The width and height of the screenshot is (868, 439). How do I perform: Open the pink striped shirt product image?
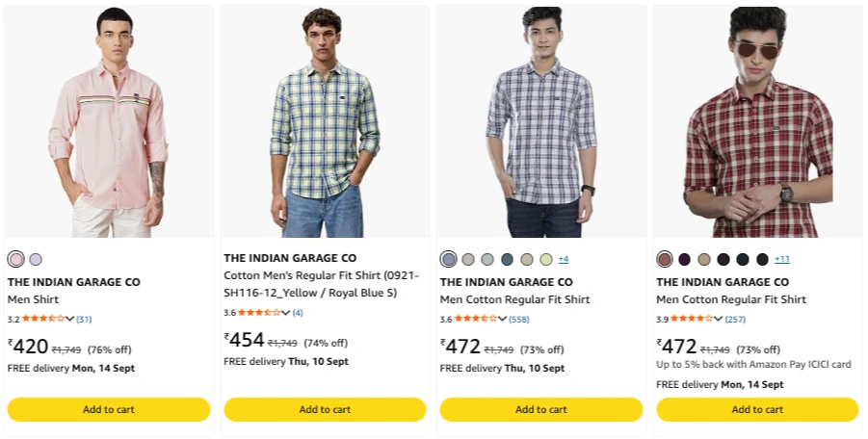point(109,121)
